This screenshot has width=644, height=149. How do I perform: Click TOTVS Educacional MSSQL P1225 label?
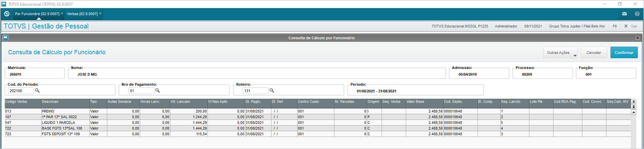pyautogui.click(x=460, y=26)
